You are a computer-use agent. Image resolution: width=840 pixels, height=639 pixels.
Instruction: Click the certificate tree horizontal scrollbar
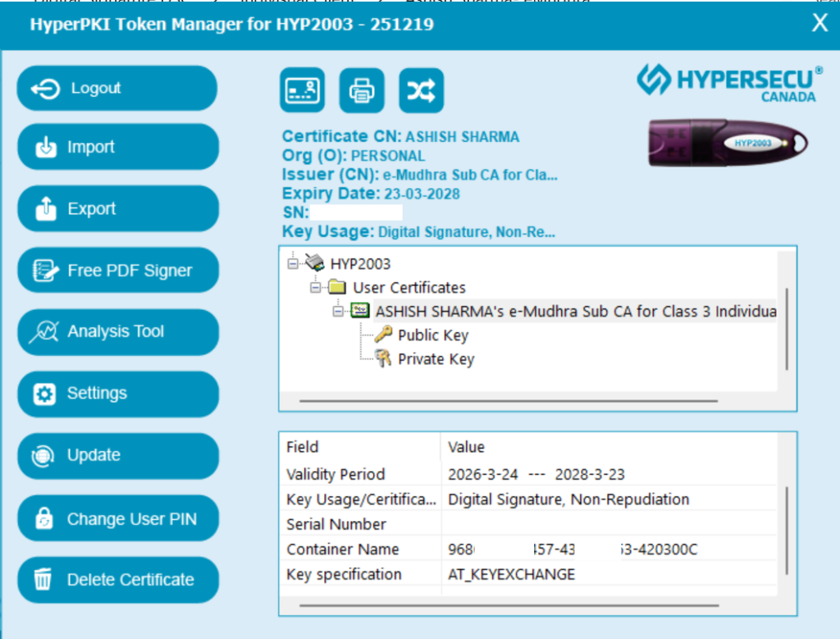509,401
